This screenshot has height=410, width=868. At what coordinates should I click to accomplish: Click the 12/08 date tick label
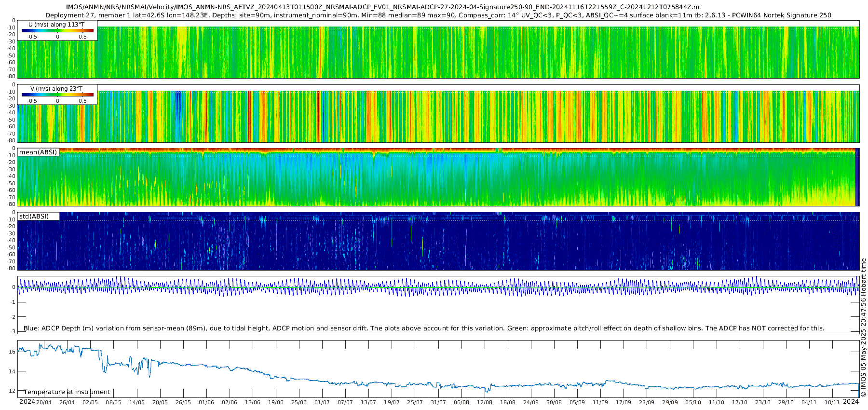[x=485, y=402]
